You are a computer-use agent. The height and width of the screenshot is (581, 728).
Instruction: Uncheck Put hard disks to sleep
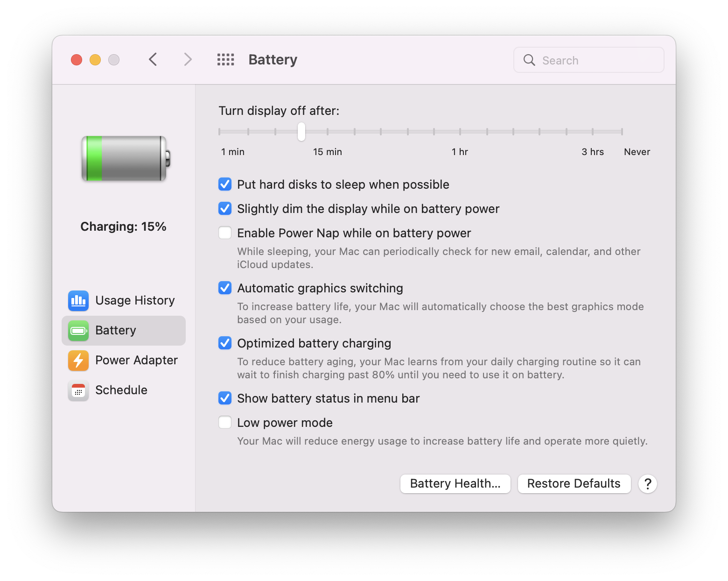224,184
